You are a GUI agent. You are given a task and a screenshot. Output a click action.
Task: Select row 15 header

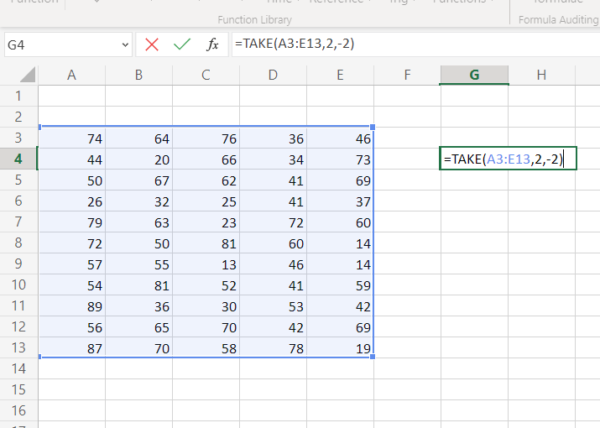(x=18, y=390)
